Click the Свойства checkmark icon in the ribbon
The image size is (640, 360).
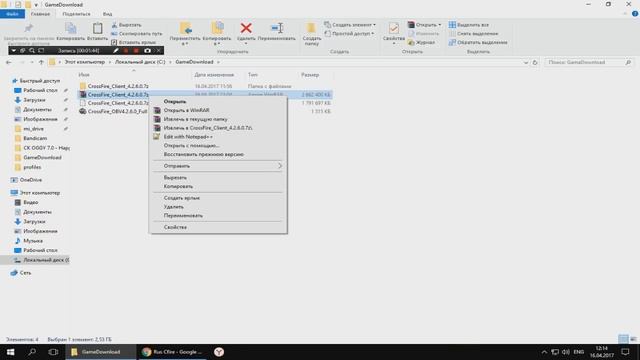[x=393, y=28]
